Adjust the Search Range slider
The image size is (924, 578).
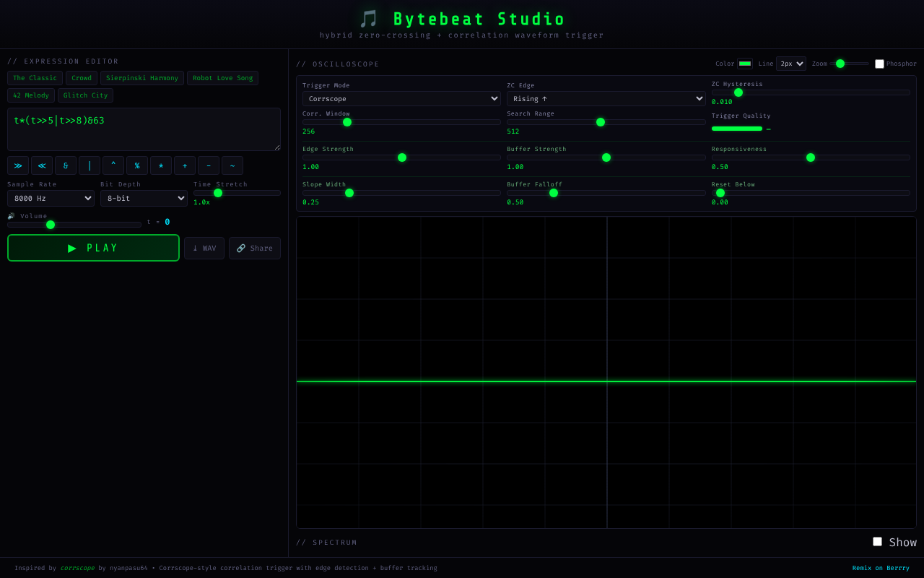click(606, 122)
